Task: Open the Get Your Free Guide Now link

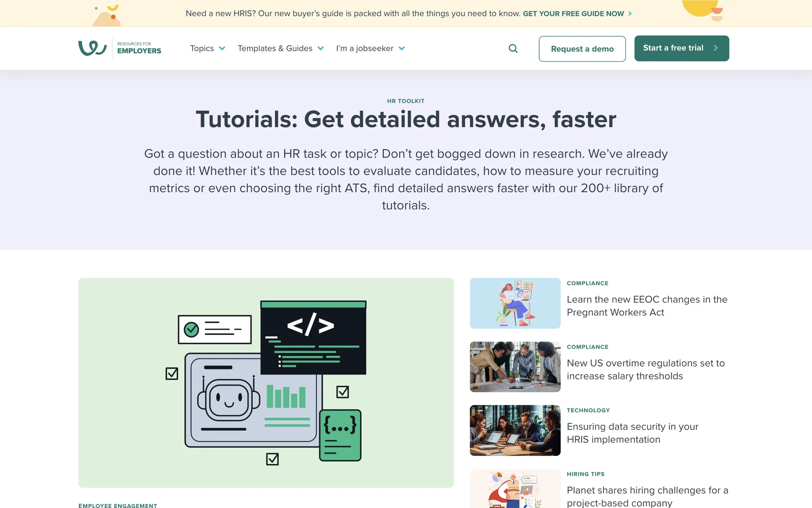Action: [573, 14]
